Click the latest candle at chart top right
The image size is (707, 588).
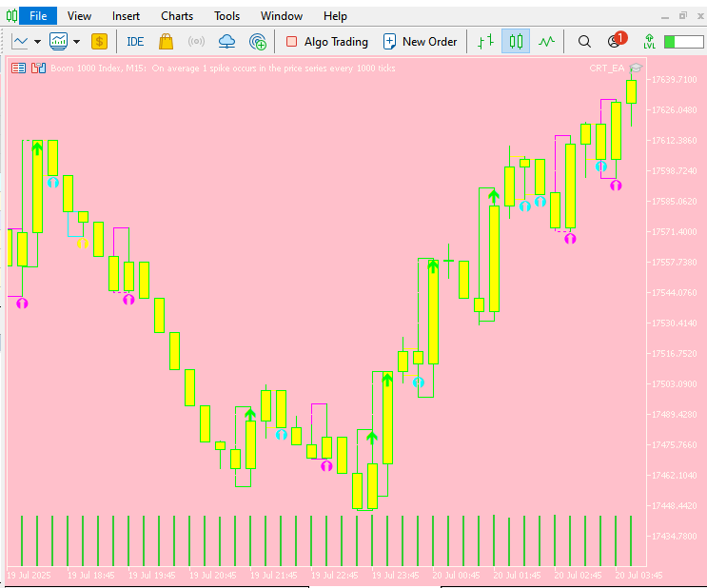click(631, 92)
